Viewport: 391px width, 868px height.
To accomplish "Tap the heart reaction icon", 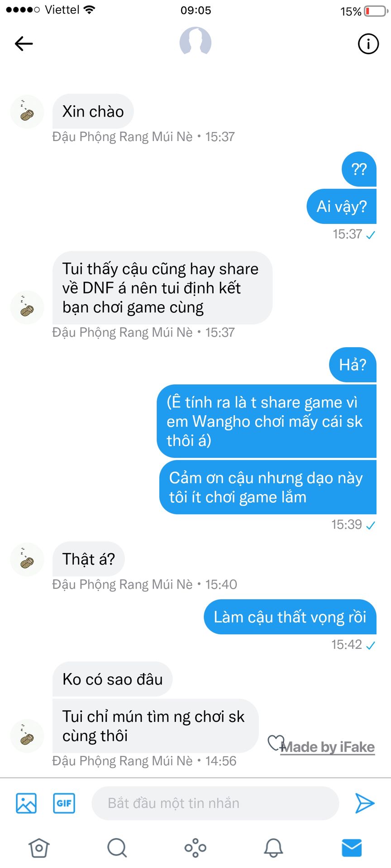I will pos(276,743).
